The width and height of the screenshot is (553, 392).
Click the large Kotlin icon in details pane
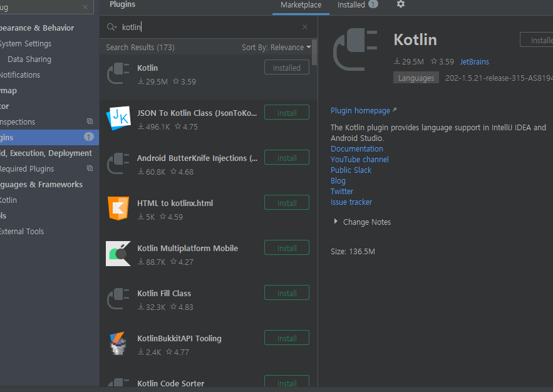pos(356,49)
